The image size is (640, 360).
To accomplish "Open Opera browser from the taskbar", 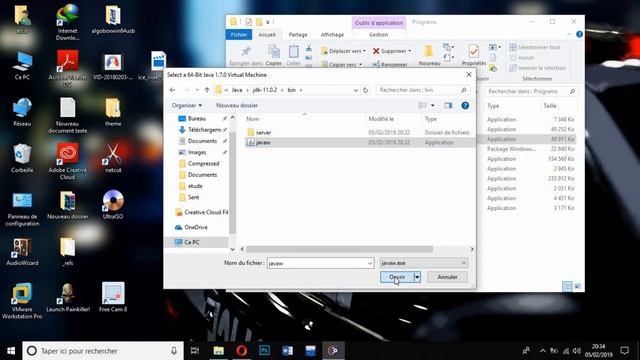I will coord(241,350).
